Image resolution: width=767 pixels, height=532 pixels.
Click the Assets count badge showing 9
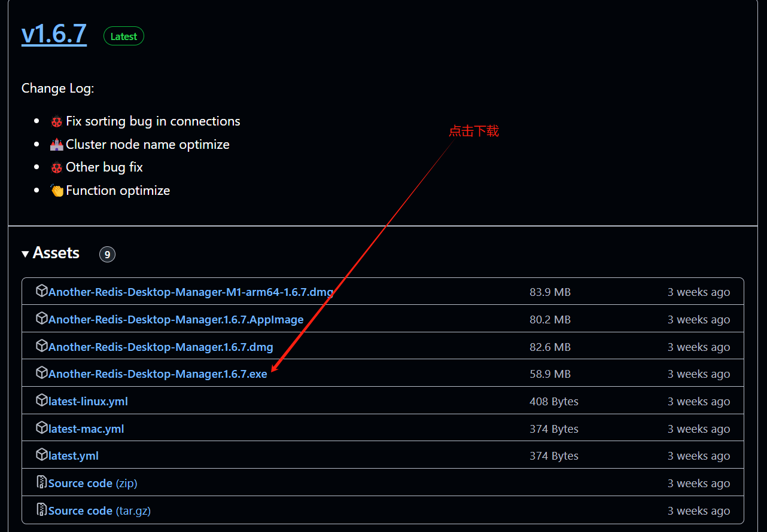coord(107,254)
